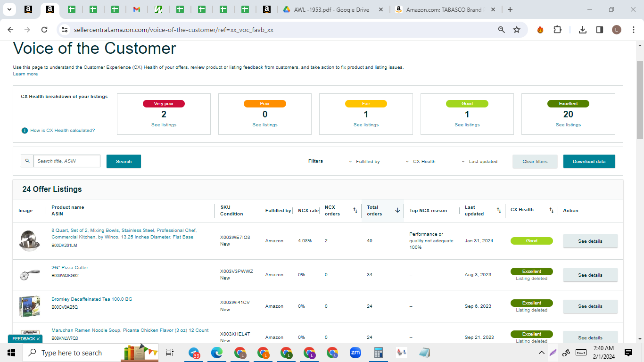
Task: Go back using the browser back arrow
Action: pos(10,30)
